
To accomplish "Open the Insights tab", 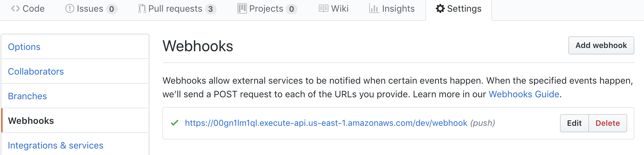I will click(x=392, y=9).
